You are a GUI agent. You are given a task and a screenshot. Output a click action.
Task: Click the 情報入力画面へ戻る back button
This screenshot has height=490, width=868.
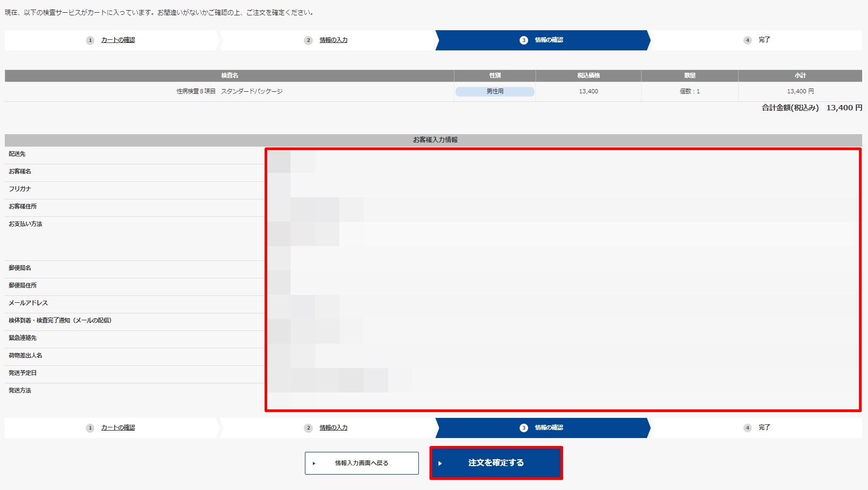tap(361, 462)
